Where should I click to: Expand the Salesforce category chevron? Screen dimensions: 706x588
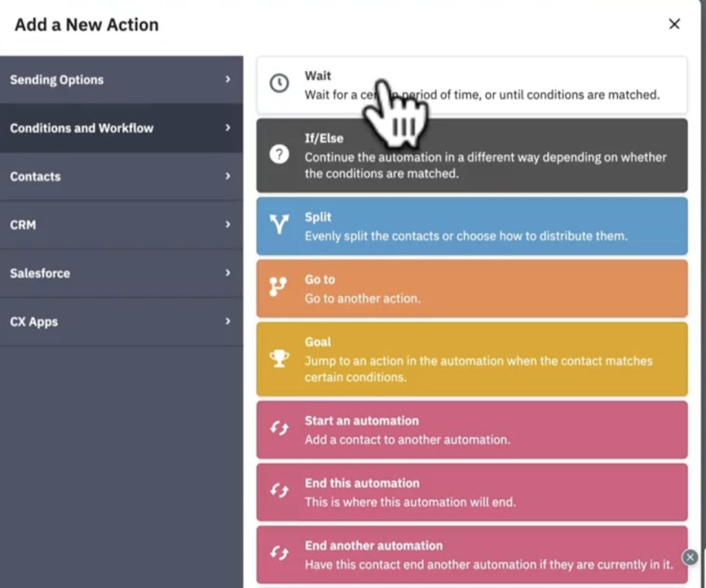(x=228, y=273)
